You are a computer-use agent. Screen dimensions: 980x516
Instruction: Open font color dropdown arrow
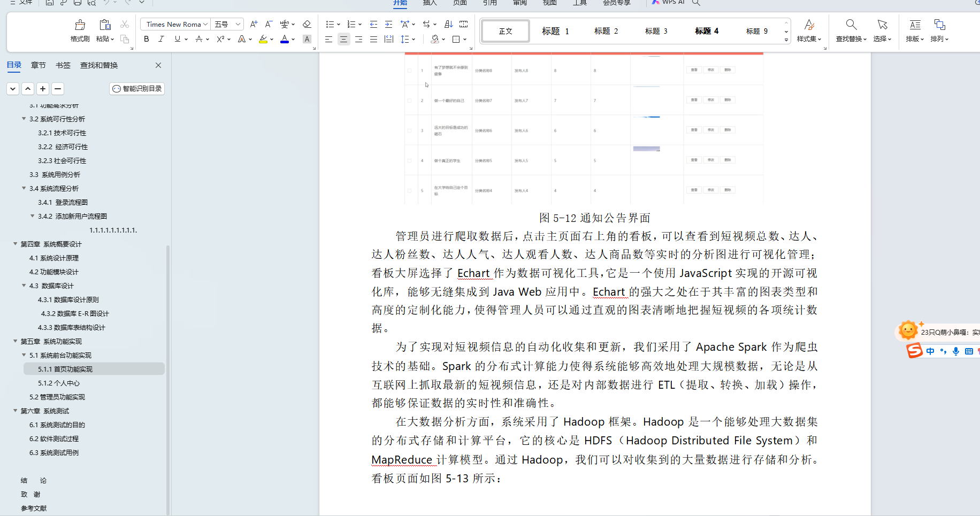(293, 39)
